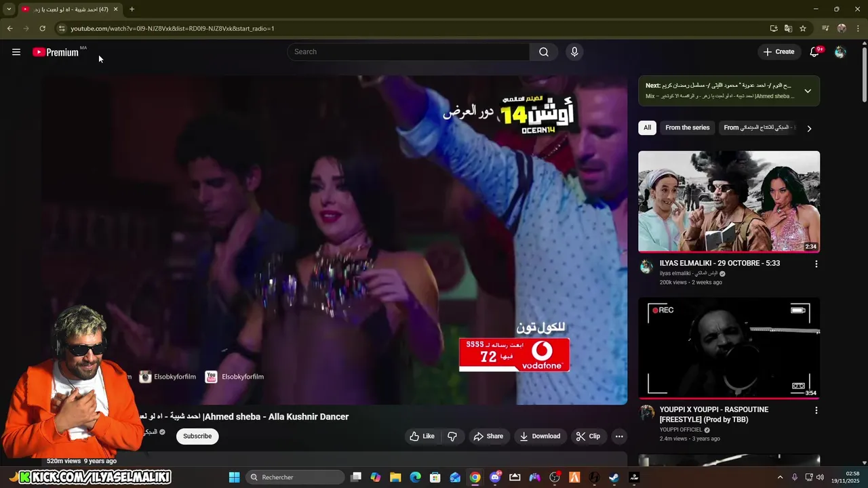Download the video
This screenshot has width=868, height=488.
(x=540, y=436)
